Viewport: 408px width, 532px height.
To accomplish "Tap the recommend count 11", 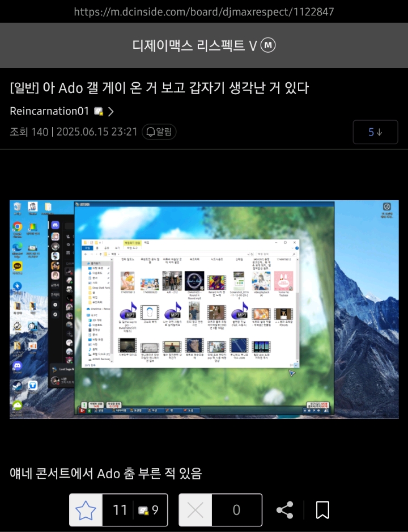I will [120, 510].
